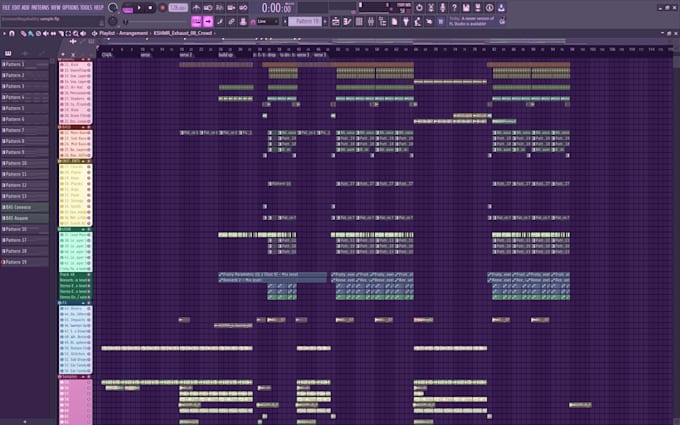Open the 'Playlist - Arrangement' breadcrumb
The height and width of the screenshot is (425, 680).
tap(123, 33)
